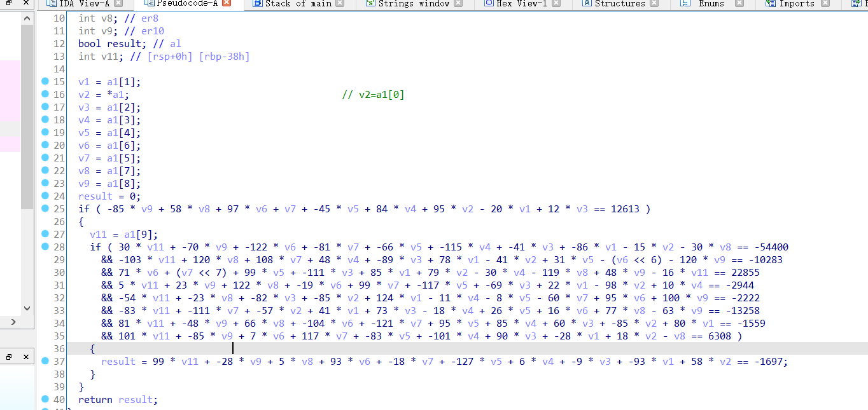Toggle breakpoint dot on line 40
This screenshot has width=868, height=410.
45,399
